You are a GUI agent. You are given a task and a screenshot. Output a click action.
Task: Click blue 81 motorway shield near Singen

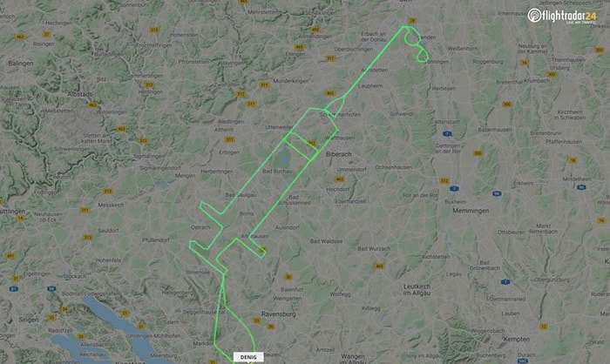coord(14,288)
